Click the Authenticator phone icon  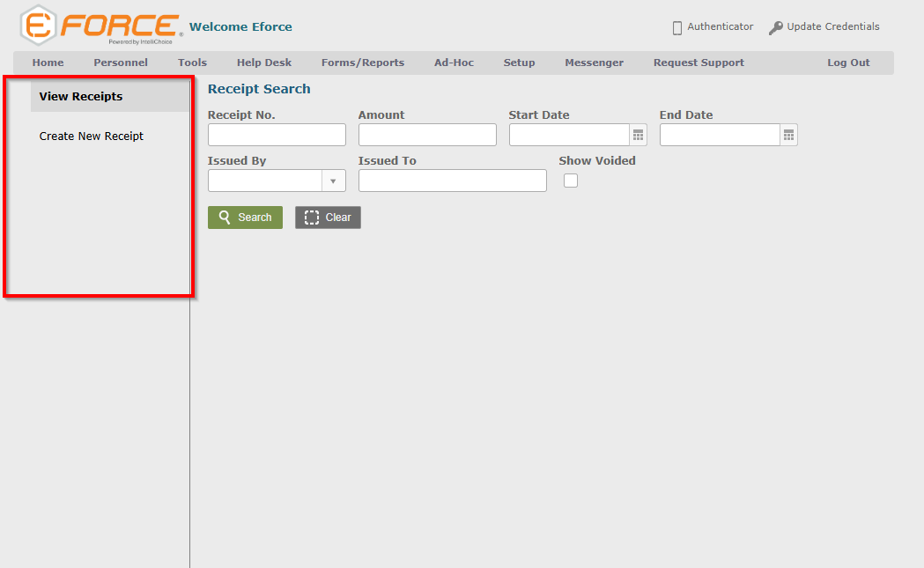(x=677, y=27)
